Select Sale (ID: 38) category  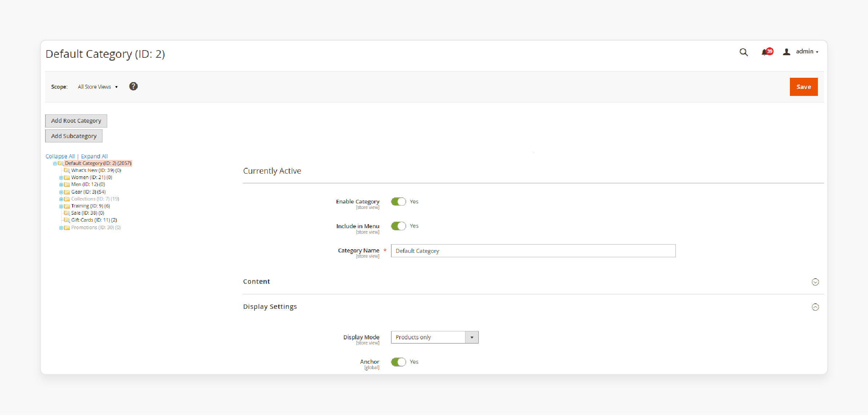(88, 213)
